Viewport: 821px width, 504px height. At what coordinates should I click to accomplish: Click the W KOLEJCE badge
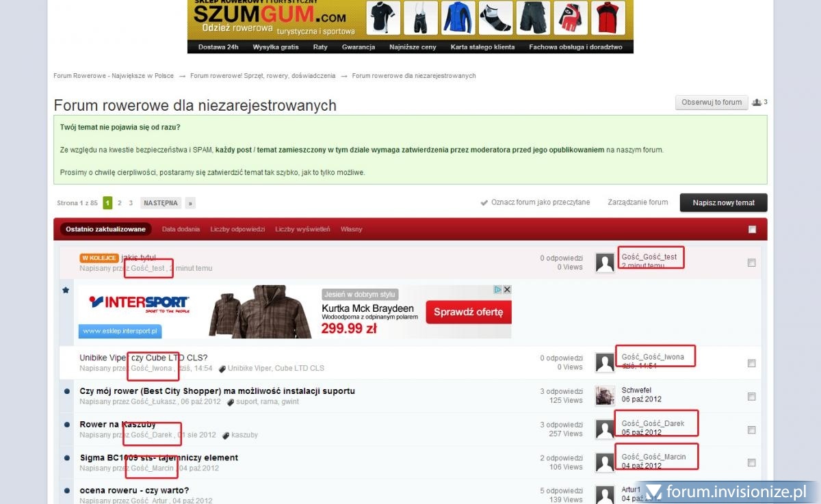pyautogui.click(x=99, y=258)
